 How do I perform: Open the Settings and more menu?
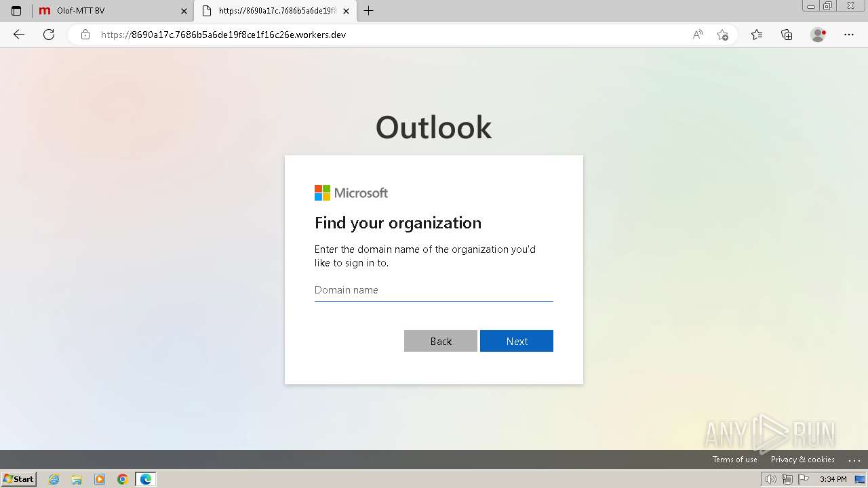pyautogui.click(x=849, y=35)
